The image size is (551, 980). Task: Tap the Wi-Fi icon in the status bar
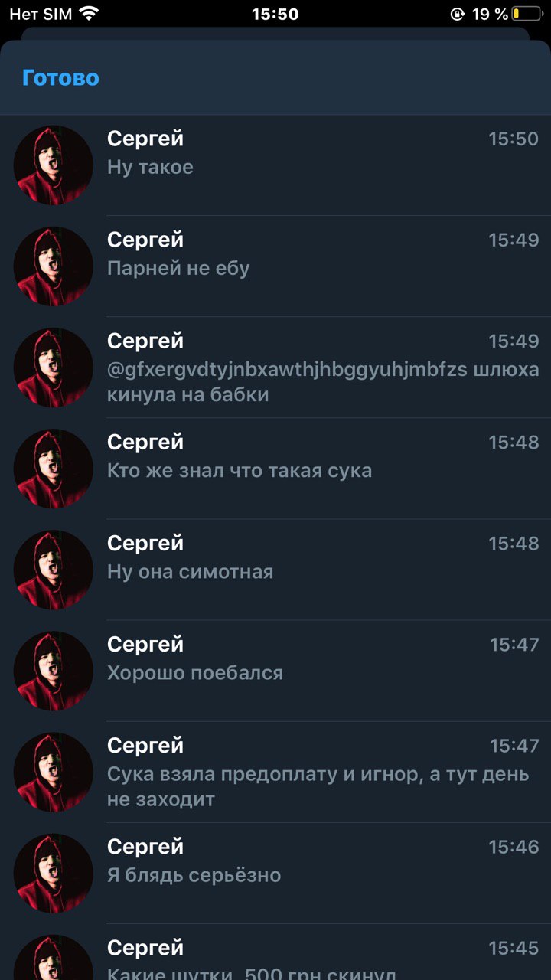point(90,13)
